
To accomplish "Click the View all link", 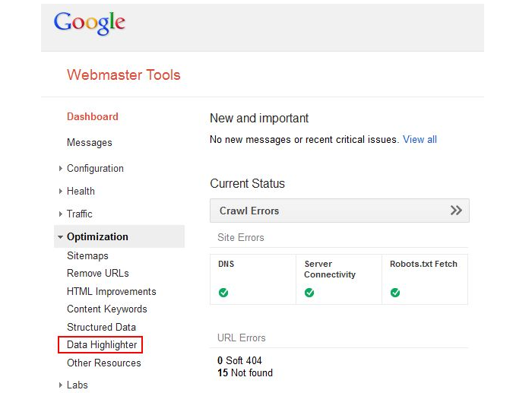I will pos(420,139).
